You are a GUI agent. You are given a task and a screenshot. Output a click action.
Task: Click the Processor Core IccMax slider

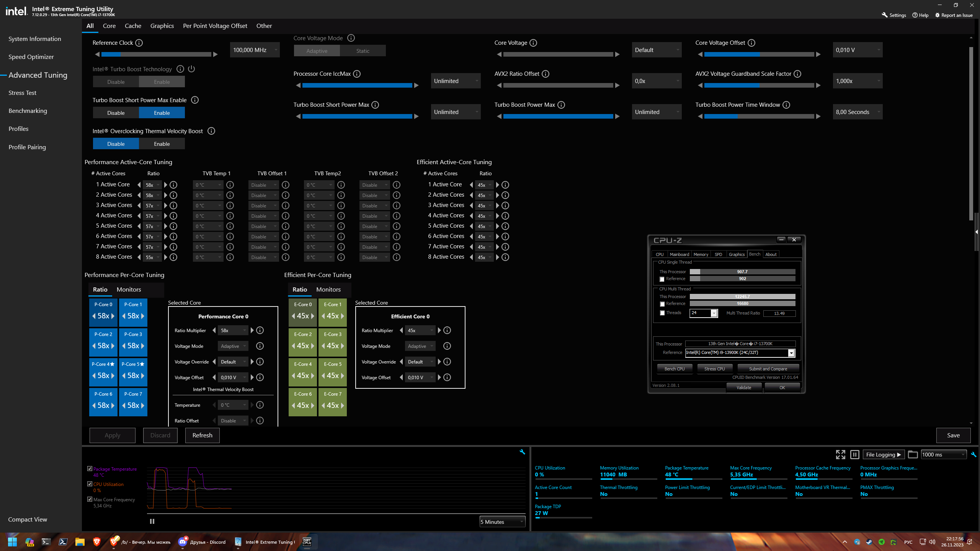[x=357, y=85]
